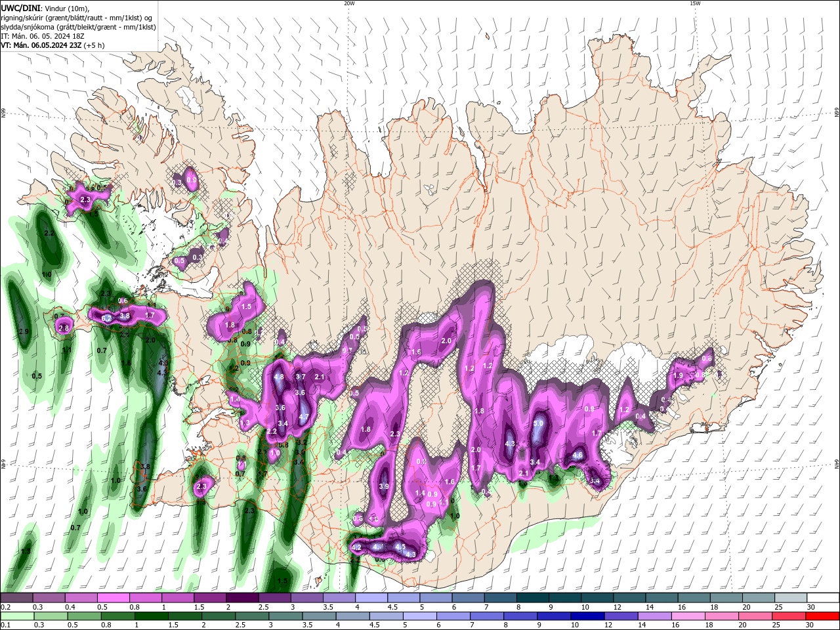Screen dimensions: 840x630
Task: Click the '2.8' snowfall value on the map
Action: (64, 328)
